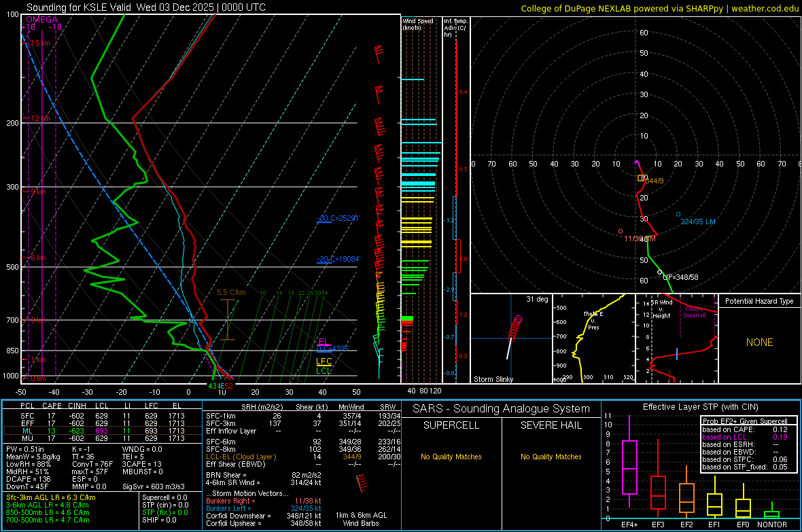
Task: Click the 9 km height marker
Action: (38, 192)
